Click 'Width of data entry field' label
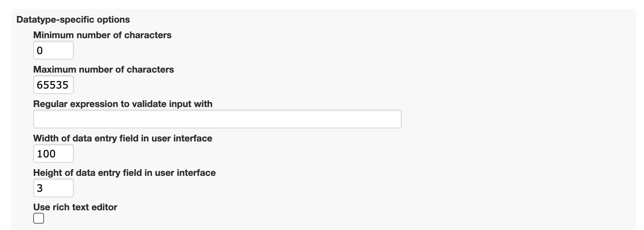Image resolution: width=644 pixels, height=230 pixels. [x=123, y=138]
